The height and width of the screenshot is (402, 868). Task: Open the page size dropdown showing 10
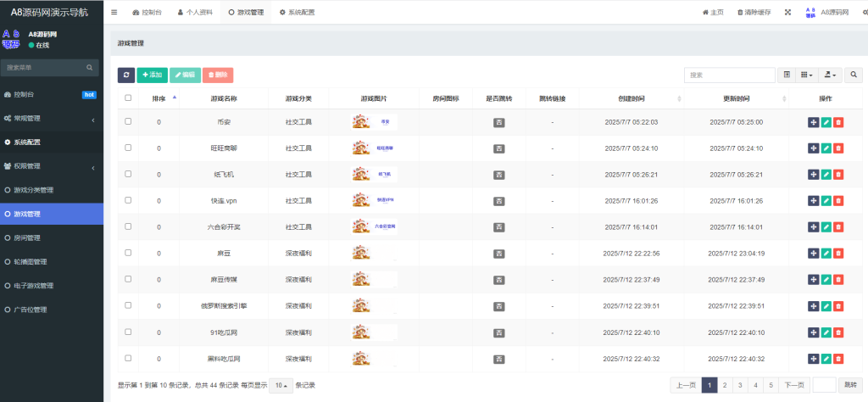click(x=281, y=385)
